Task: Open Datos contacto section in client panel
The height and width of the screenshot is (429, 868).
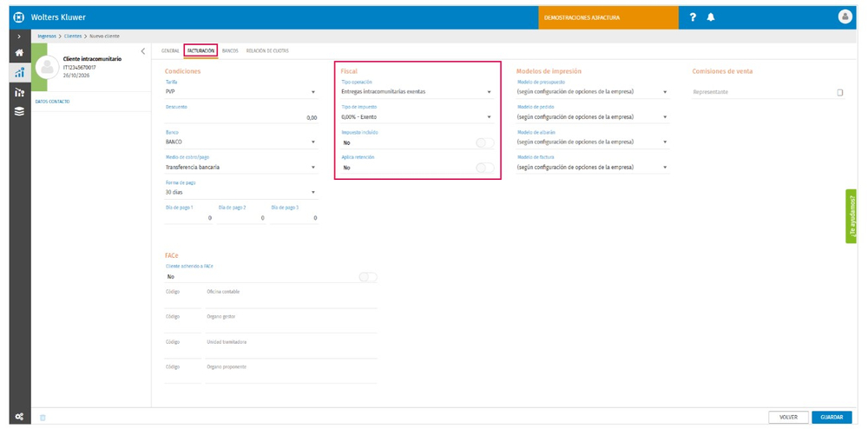Action: (53, 102)
